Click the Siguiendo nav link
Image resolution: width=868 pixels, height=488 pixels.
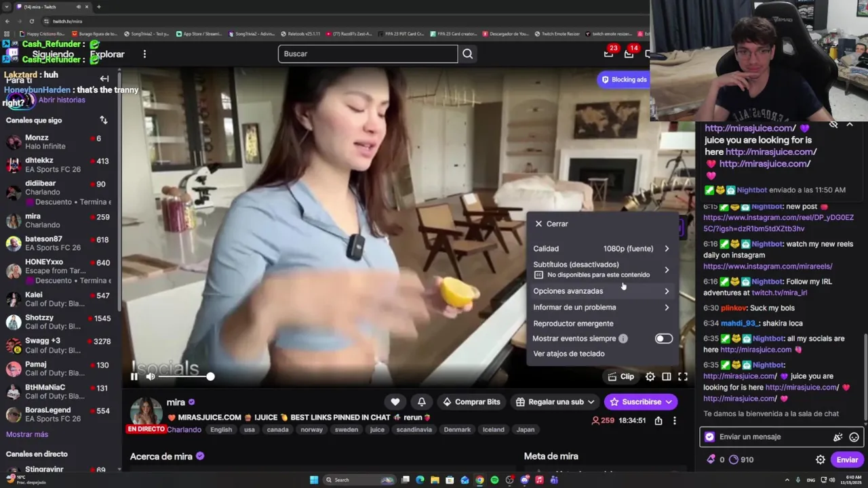53,54
